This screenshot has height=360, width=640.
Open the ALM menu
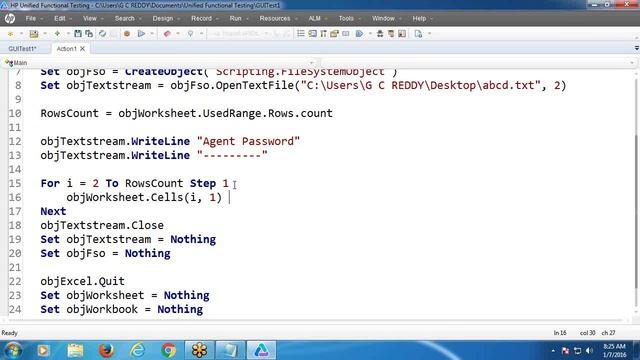314,18
